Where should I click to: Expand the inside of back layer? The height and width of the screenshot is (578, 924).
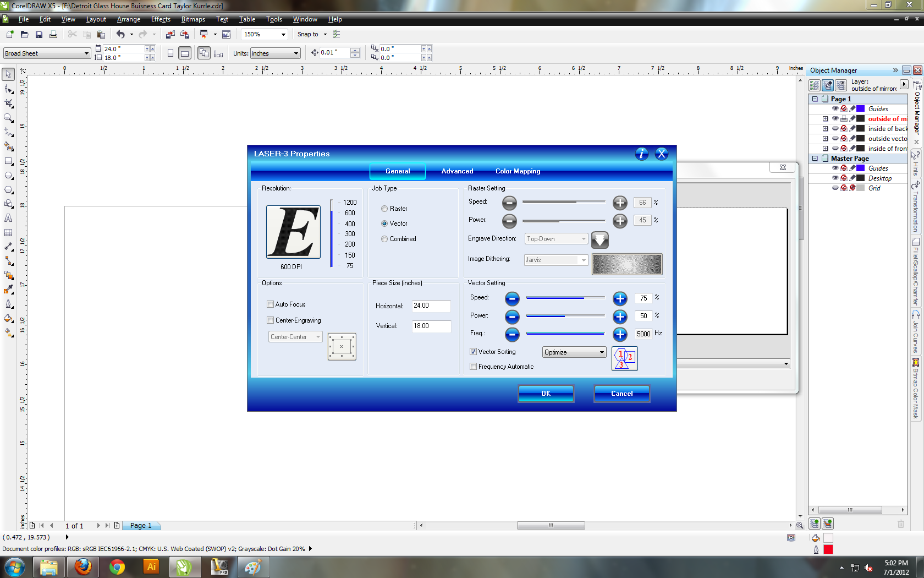click(x=825, y=129)
